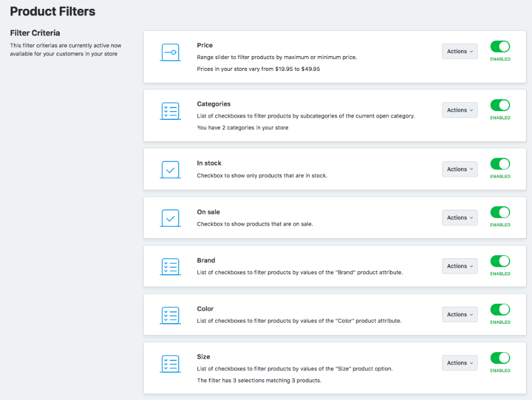532x400 pixels.
Task: Click the Color checklist icon
Action: pyautogui.click(x=170, y=315)
